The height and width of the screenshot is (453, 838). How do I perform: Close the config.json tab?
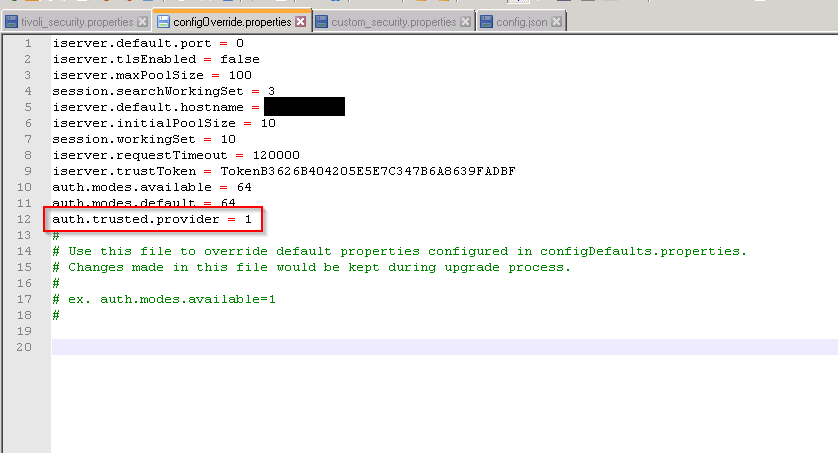coord(556,22)
